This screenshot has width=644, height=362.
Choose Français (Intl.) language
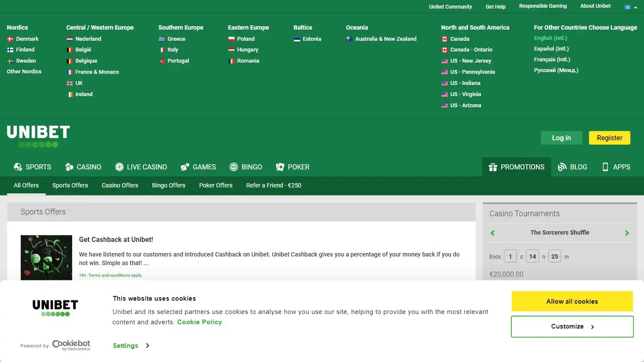552,60
